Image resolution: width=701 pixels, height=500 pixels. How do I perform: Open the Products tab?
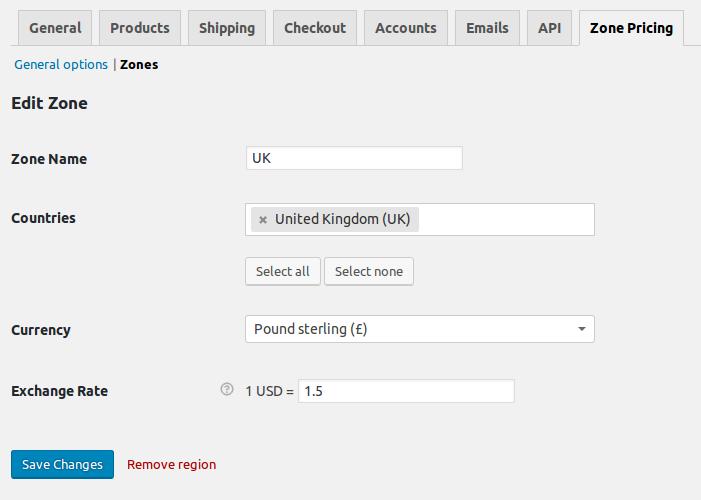click(140, 28)
